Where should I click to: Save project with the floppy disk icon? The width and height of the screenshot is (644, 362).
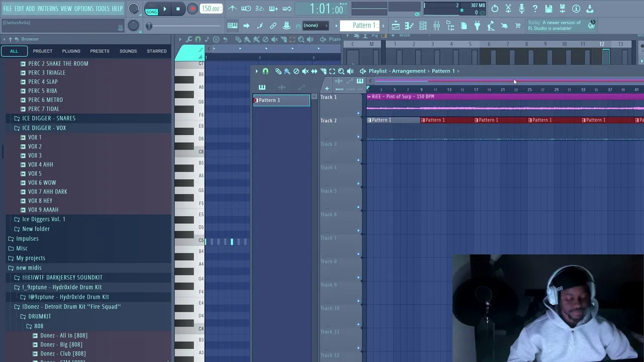tap(549, 9)
